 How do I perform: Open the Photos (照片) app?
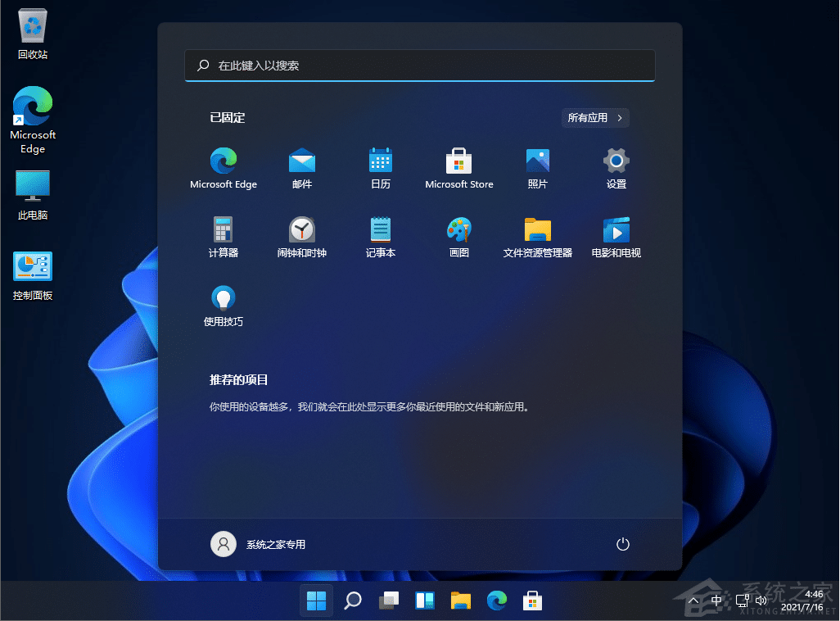click(537, 168)
